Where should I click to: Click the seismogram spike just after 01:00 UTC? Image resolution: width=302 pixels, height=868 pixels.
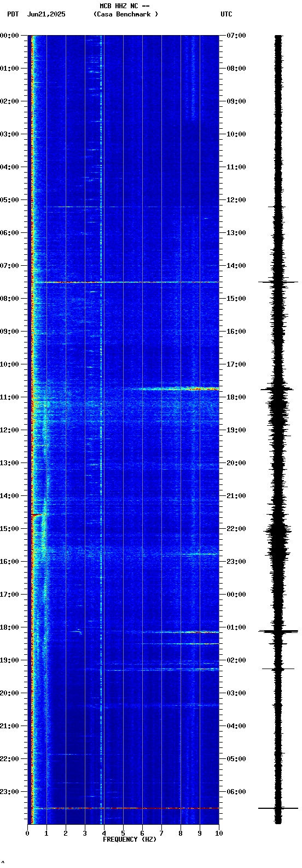click(278, 631)
